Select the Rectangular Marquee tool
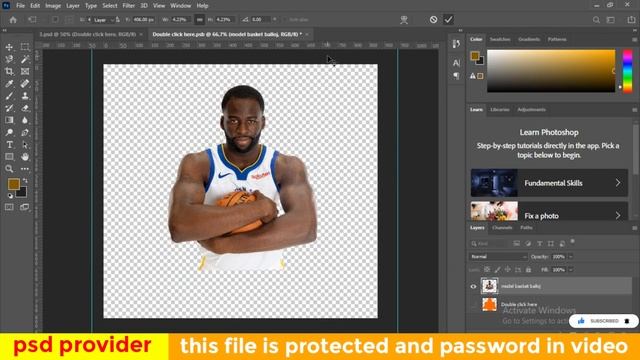 pyautogui.click(x=25, y=47)
